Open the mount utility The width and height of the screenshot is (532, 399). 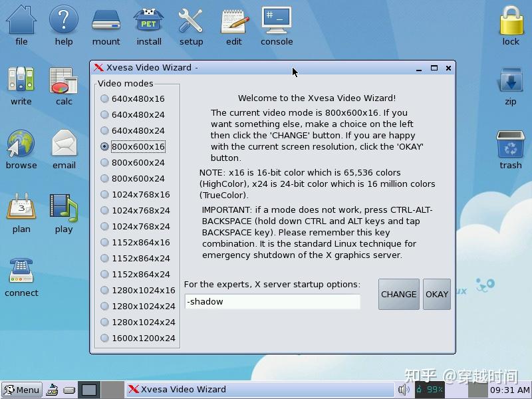point(106,21)
